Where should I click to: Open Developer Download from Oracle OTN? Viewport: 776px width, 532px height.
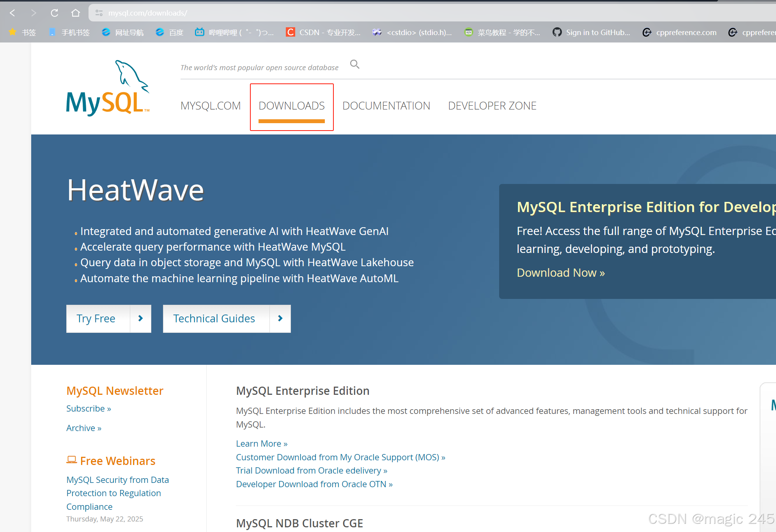(314, 484)
